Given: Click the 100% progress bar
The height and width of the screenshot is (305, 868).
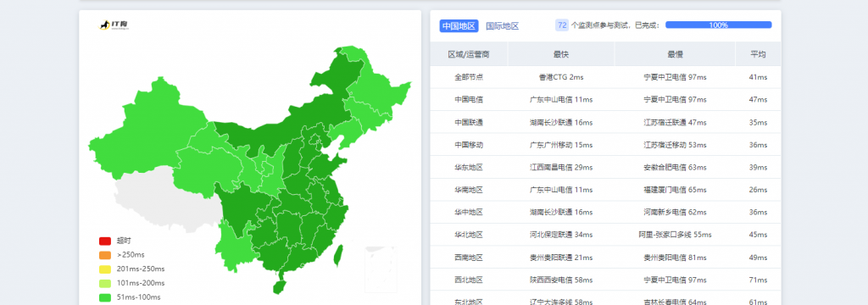Looking at the screenshot, I should [719, 25].
